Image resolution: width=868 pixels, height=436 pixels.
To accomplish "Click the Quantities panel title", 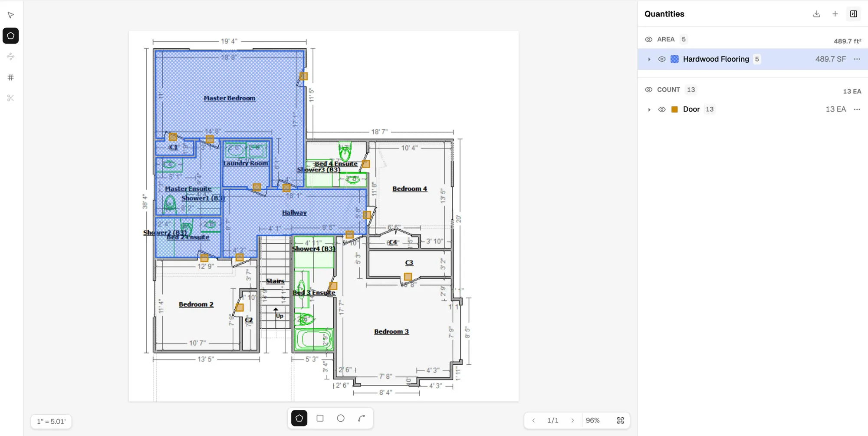I will [x=664, y=14].
